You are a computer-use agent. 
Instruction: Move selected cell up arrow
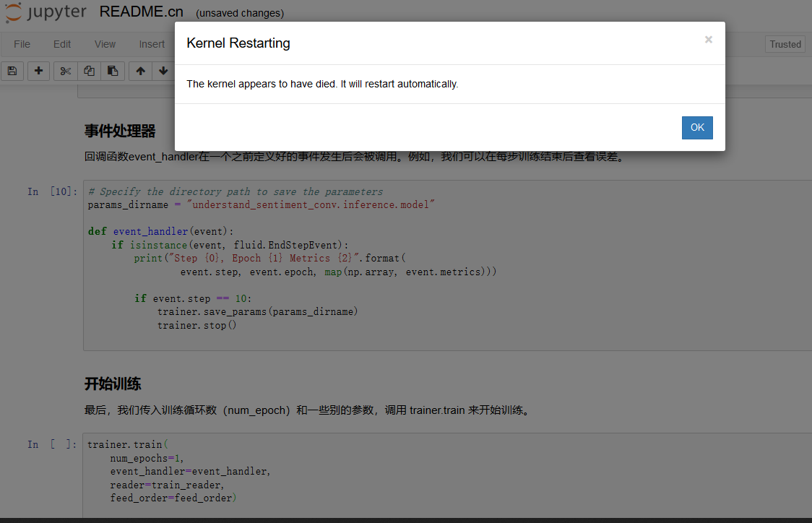point(140,71)
